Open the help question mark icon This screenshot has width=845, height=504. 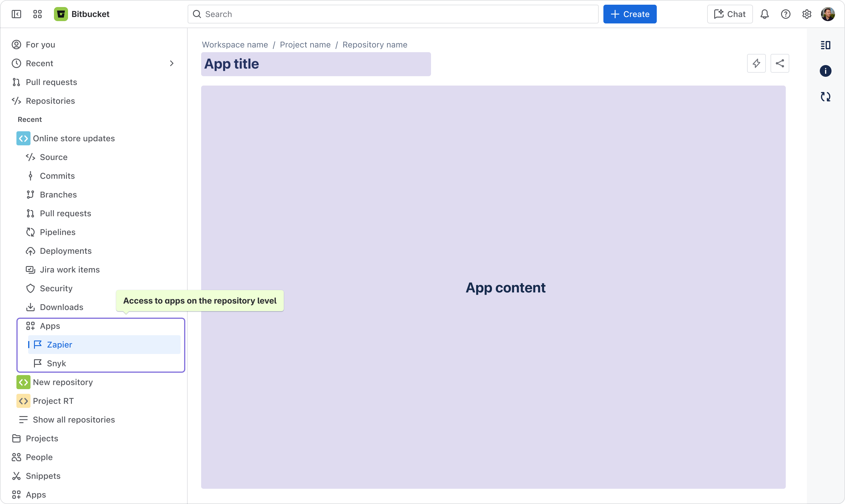[x=785, y=14]
